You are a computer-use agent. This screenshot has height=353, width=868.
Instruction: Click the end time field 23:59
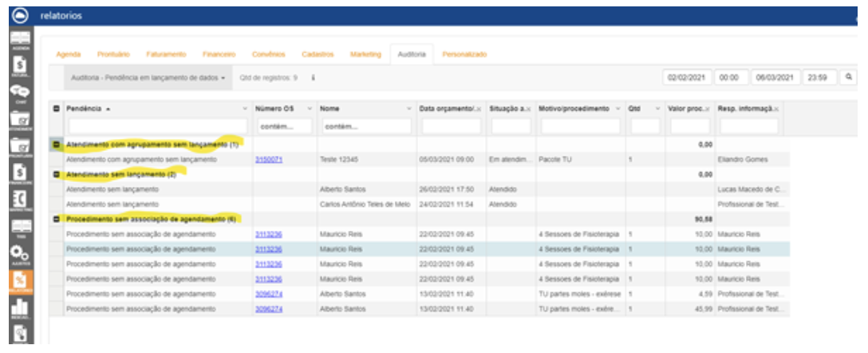click(x=820, y=77)
